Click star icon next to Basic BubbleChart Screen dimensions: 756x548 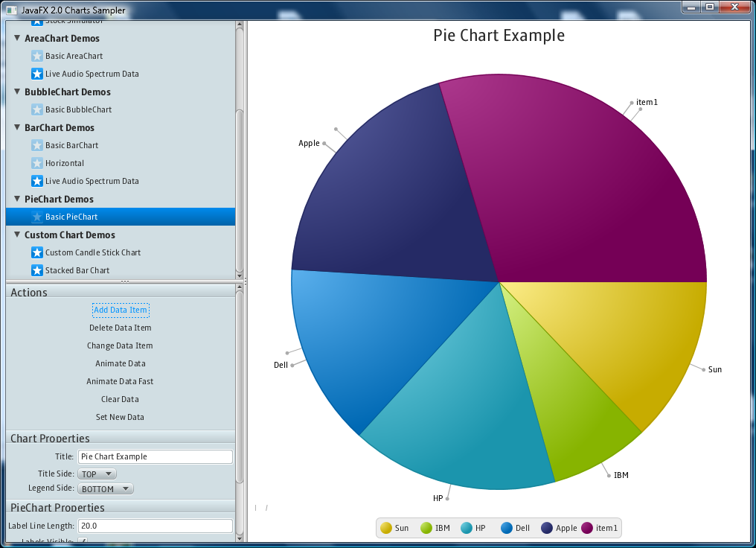point(37,109)
